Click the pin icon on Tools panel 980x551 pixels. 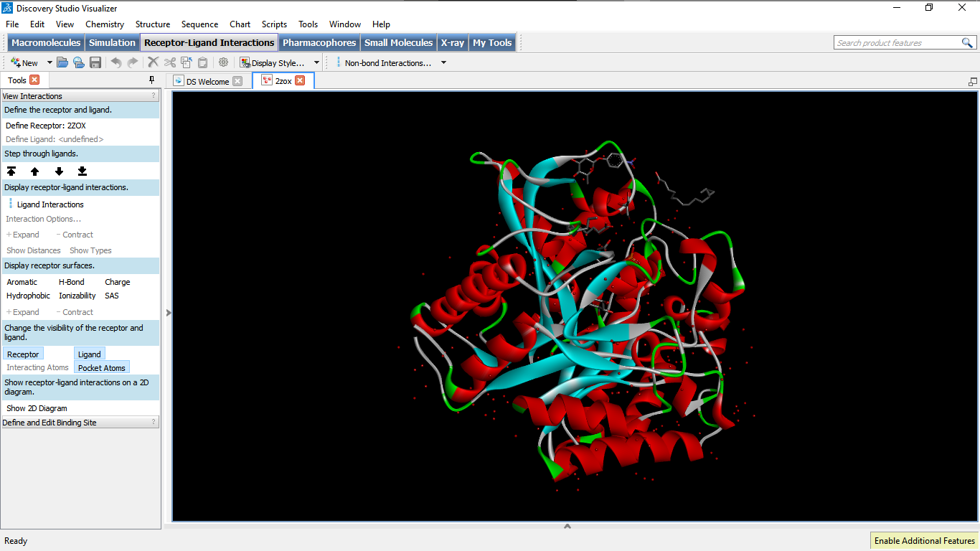click(x=151, y=80)
